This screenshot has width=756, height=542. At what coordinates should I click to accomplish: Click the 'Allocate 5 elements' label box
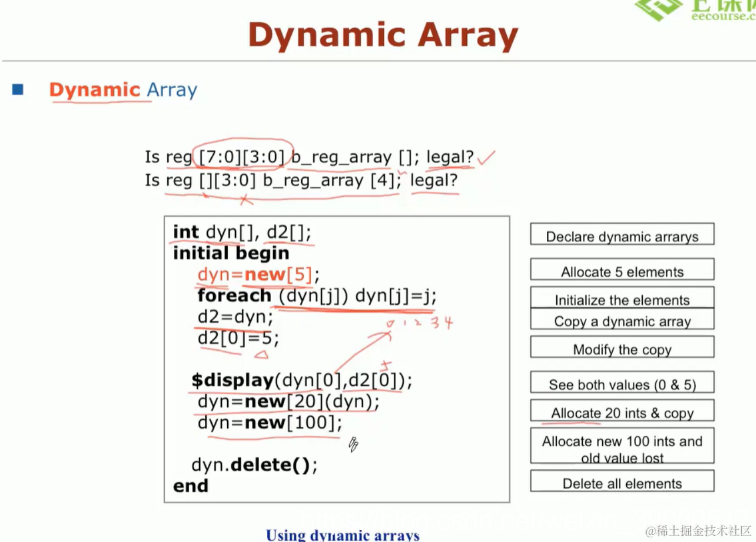pos(622,269)
